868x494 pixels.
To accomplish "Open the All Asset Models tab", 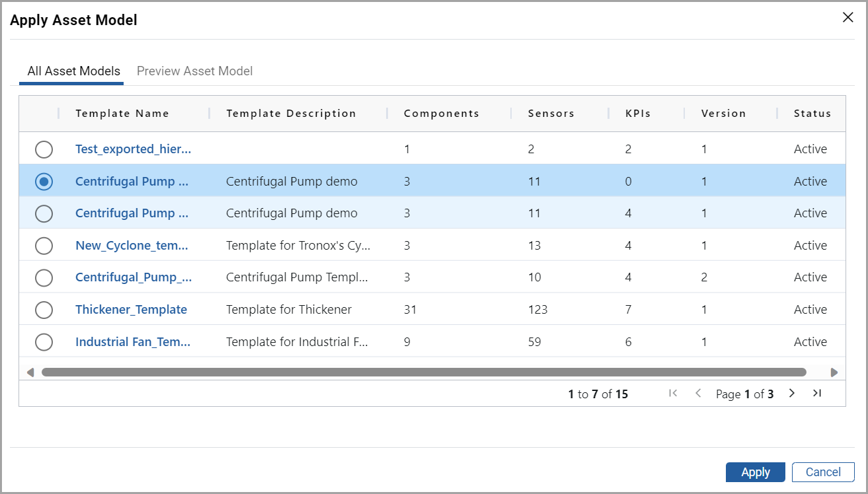I will 73,71.
